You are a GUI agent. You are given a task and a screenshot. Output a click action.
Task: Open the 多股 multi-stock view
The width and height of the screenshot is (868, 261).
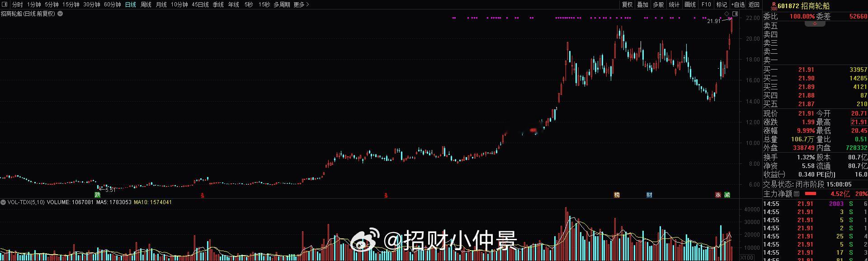[658, 5]
